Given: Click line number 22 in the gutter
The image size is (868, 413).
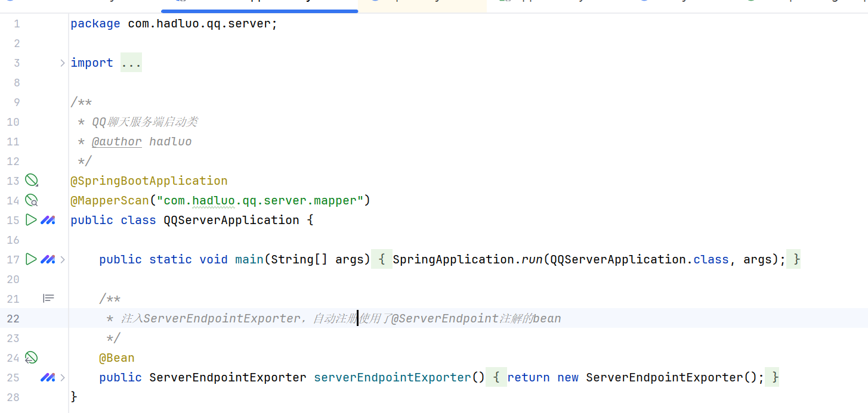Looking at the screenshot, I should coord(13,318).
